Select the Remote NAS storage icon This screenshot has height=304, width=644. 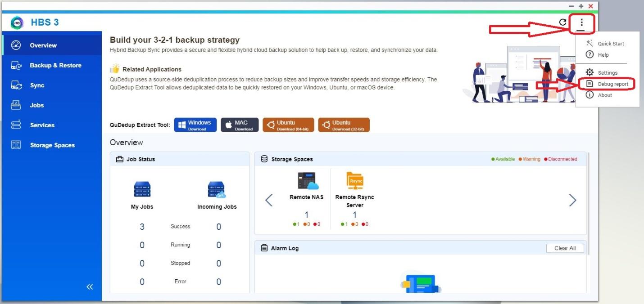click(308, 181)
